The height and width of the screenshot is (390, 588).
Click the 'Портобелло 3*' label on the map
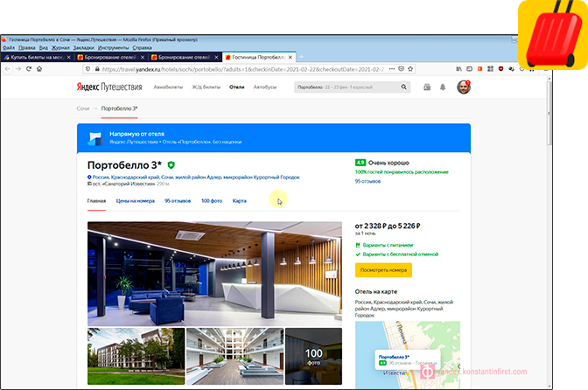[x=394, y=357]
